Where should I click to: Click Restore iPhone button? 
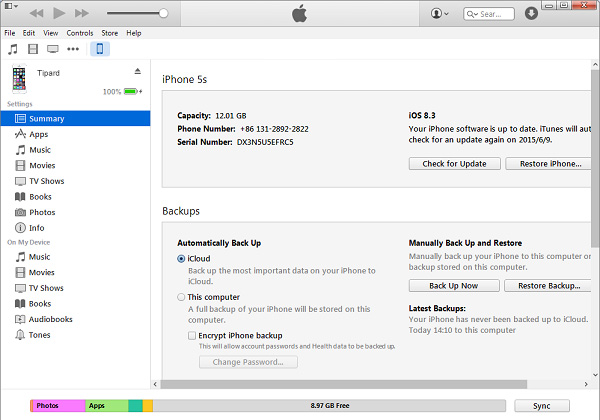(x=550, y=164)
